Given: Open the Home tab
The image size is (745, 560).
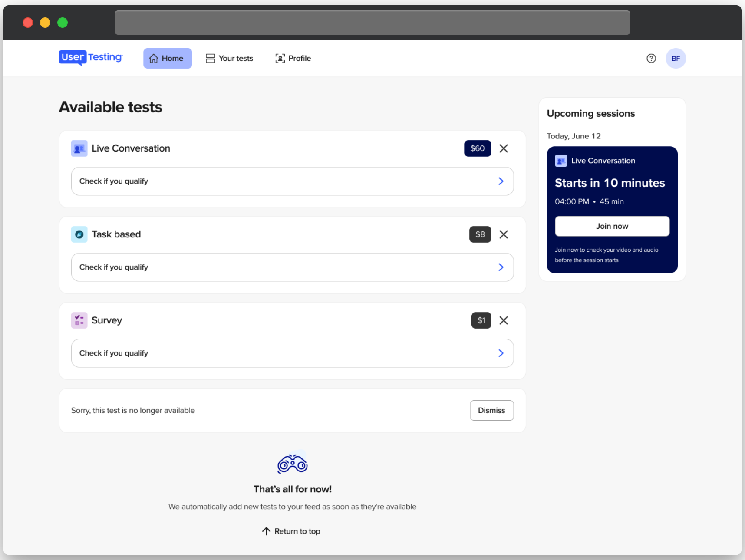Looking at the screenshot, I should click(168, 58).
